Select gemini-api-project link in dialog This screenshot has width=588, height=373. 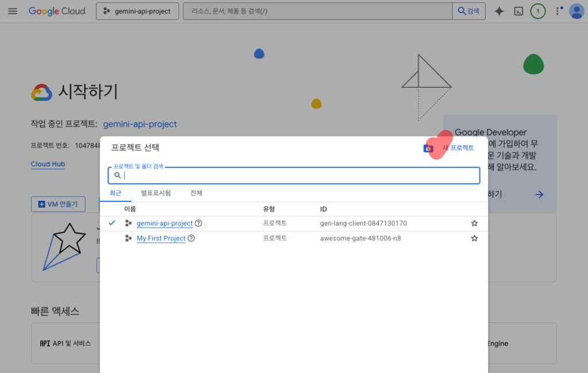point(164,223)
